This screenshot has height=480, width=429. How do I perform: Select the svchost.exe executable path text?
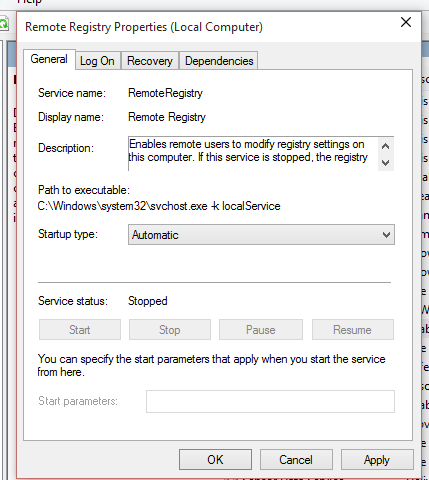159,206
